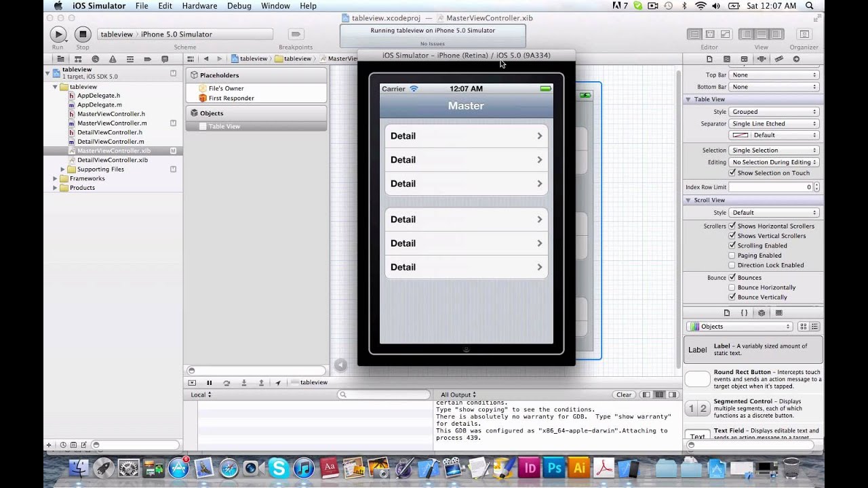The height and width of the screenshot is (488, 868).
Task: Show the Symbol navigator
Action: (78, 59)
